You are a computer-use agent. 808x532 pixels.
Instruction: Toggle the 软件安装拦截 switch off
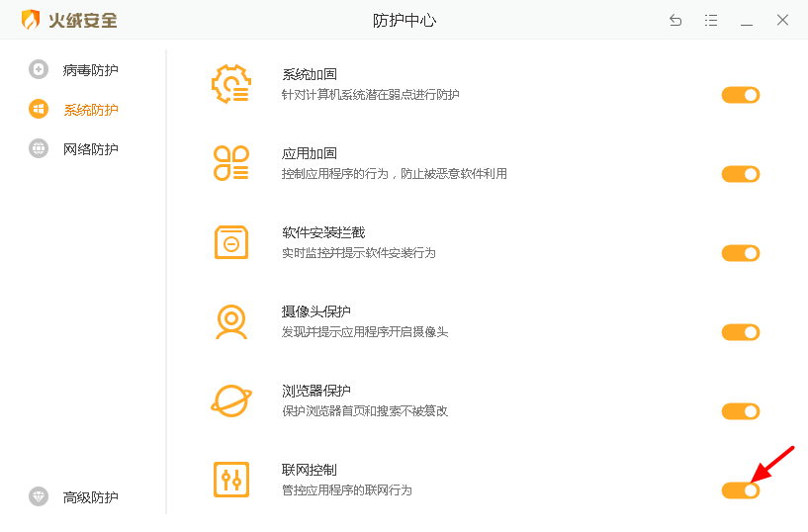[x=740, y=253]
